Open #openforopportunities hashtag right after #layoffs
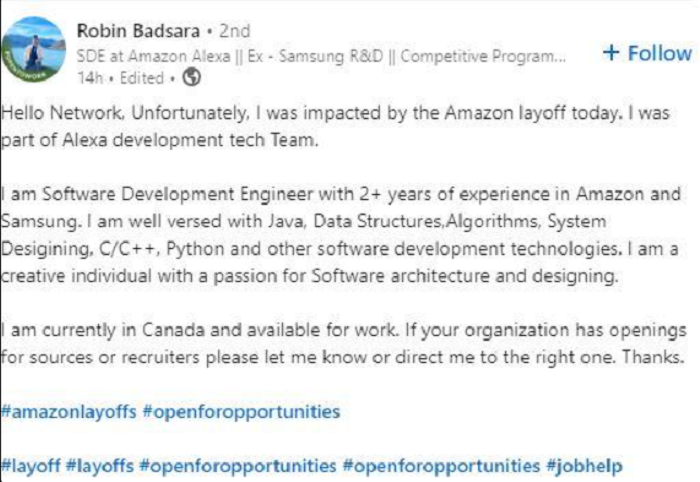This screenshot has height=482, width=700. (x=238, y=465)
